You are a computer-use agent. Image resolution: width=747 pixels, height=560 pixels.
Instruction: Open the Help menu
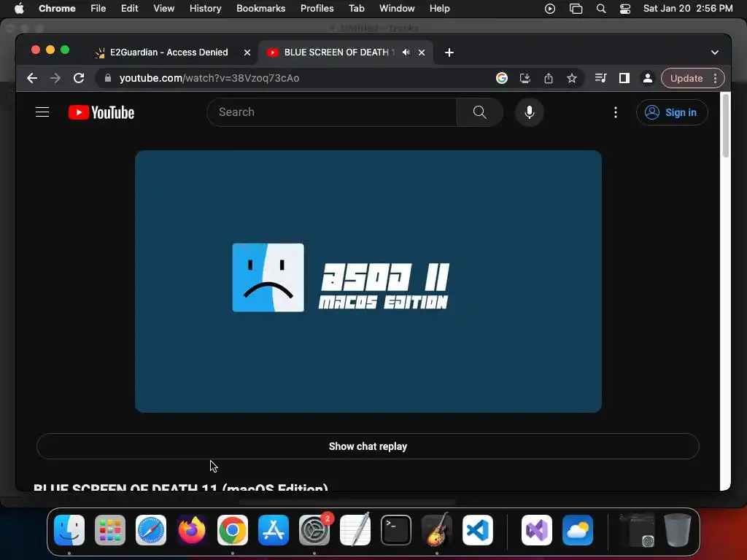440,9
